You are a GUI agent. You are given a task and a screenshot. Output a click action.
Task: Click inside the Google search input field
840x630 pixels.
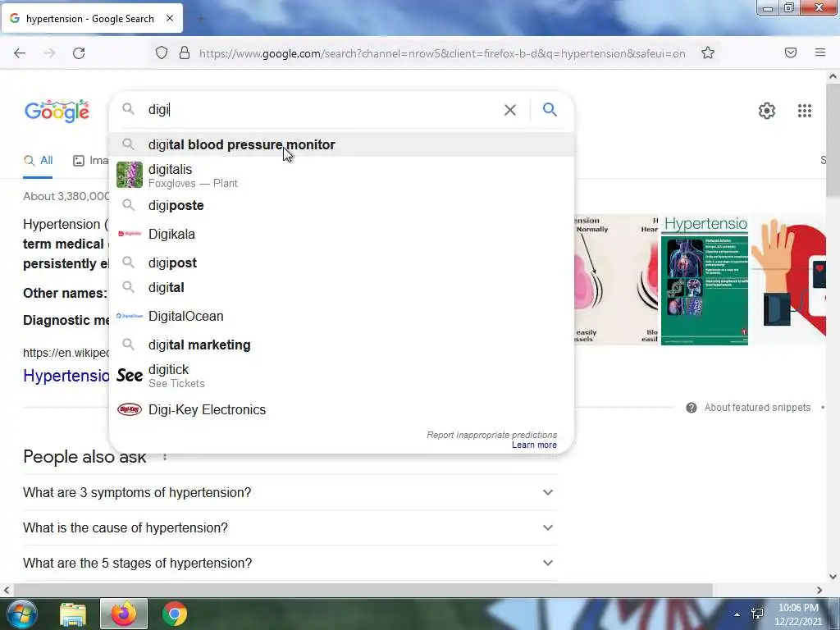pos(322,110)
